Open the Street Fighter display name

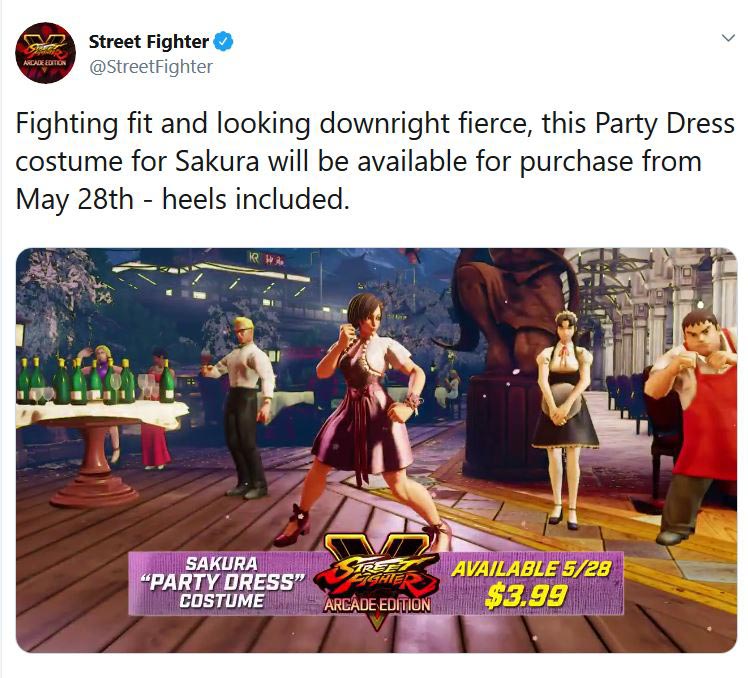pyautogui.click(x=149, y=42)
